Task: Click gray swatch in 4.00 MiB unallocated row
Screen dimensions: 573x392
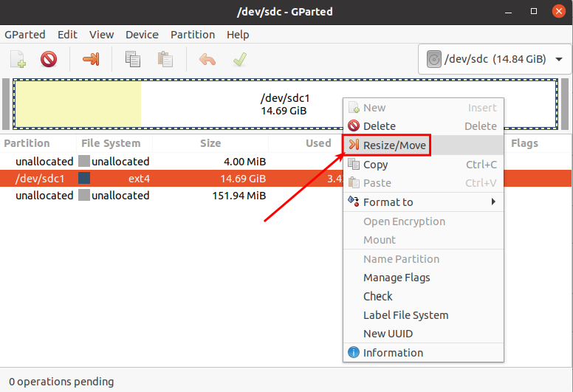Action: 84,161
